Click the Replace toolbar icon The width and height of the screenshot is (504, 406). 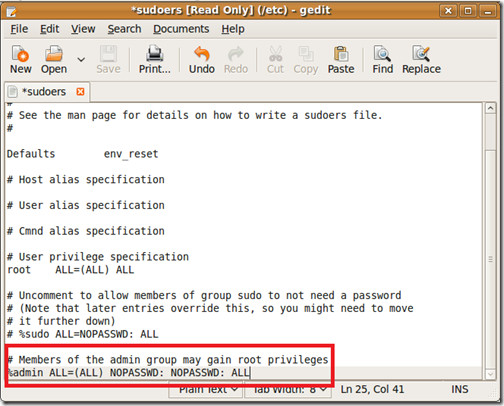click(421, 54)
